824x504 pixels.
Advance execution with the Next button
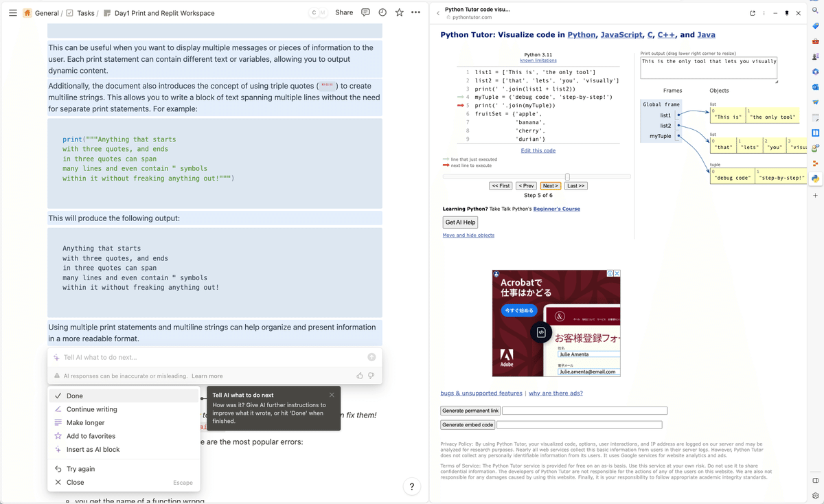coord(549,185)
